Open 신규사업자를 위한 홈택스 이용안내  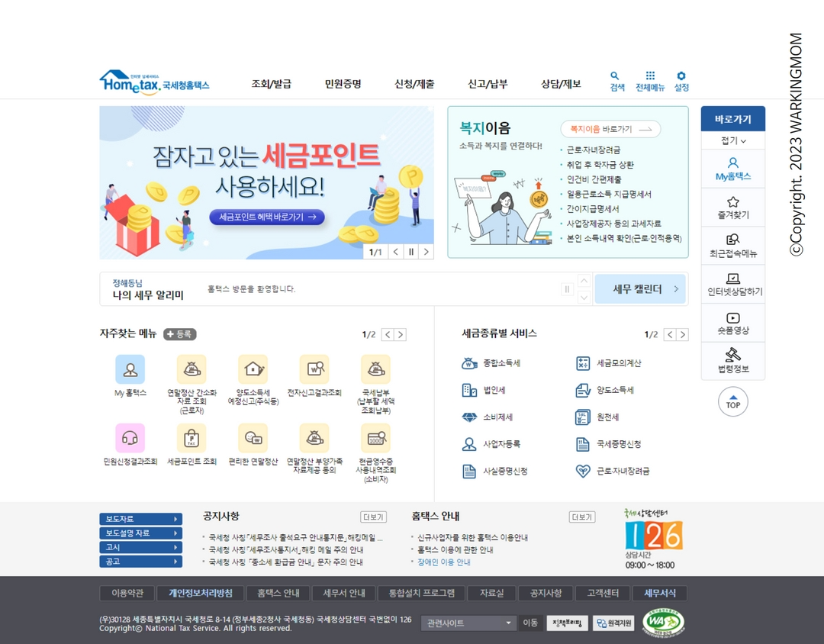pos(472,537)
